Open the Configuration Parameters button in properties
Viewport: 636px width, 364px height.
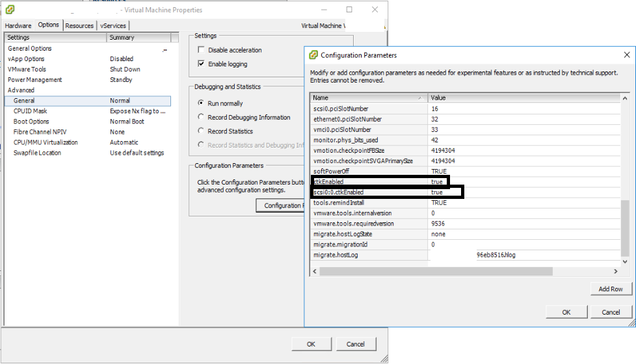(x=280, y=205)
